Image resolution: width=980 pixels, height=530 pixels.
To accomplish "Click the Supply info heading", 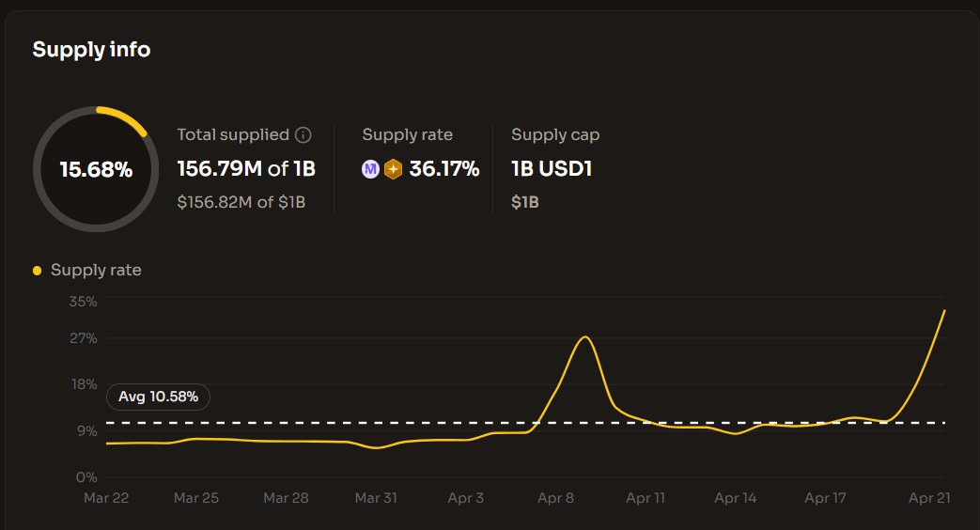I will pyautogui.click(x=91, y=50).
